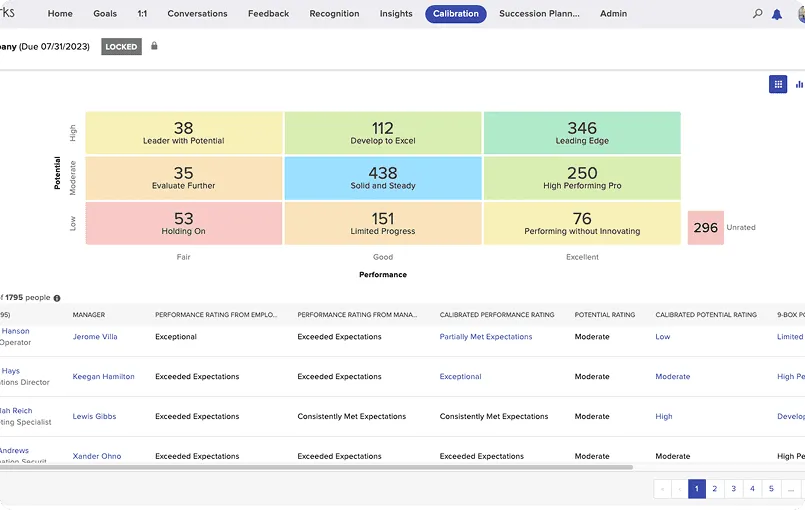
Task: Click the red Holding On box
Action: pos(184,223)
